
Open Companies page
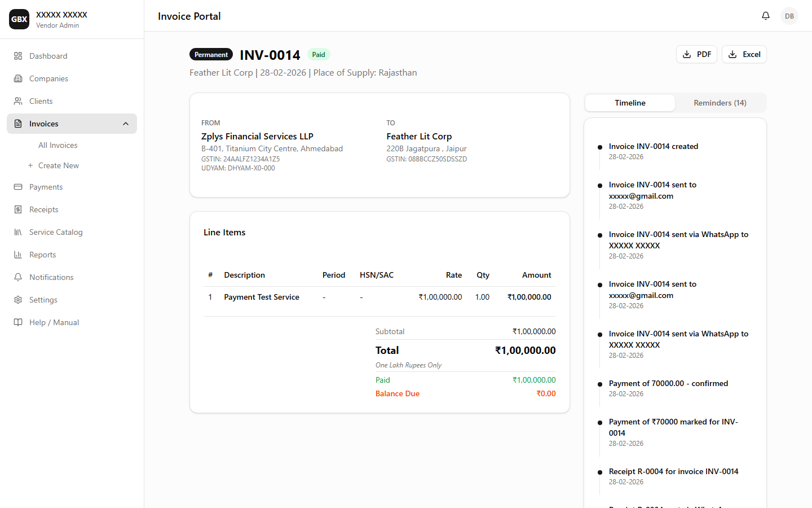72,78
